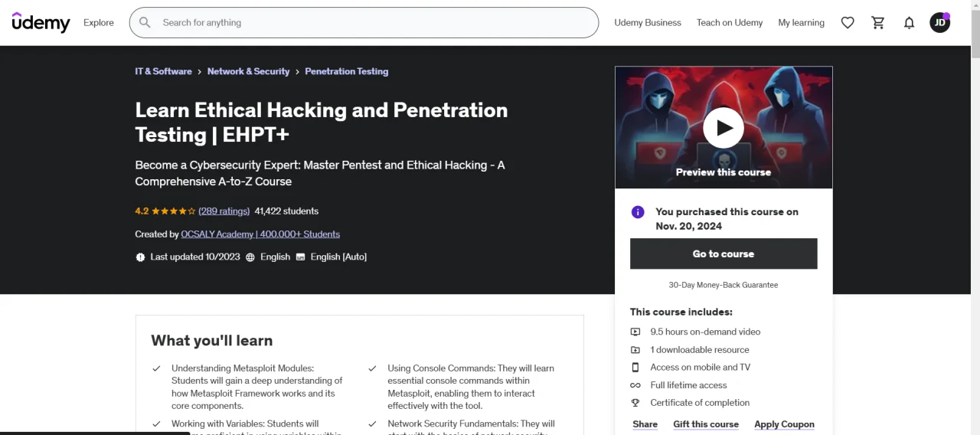This screenshot has width=980, height=435.
Task: Open Udemy Business link
Action: (648, 22)
